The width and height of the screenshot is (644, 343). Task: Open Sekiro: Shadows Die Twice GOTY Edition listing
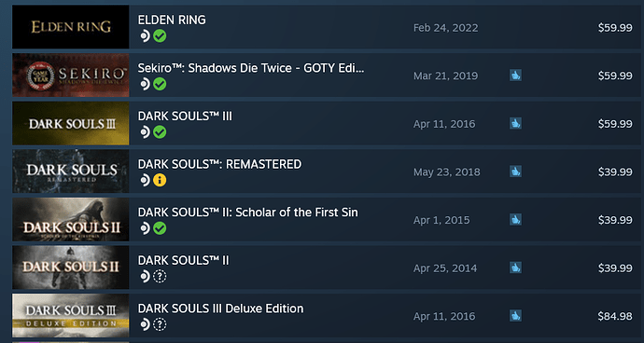251,68
